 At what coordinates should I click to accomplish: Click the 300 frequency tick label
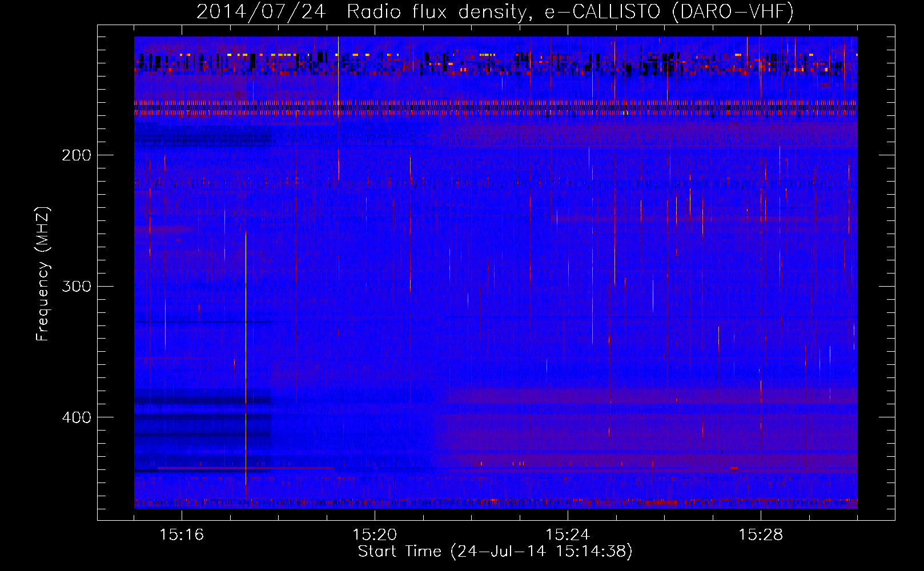click(77, 286)
